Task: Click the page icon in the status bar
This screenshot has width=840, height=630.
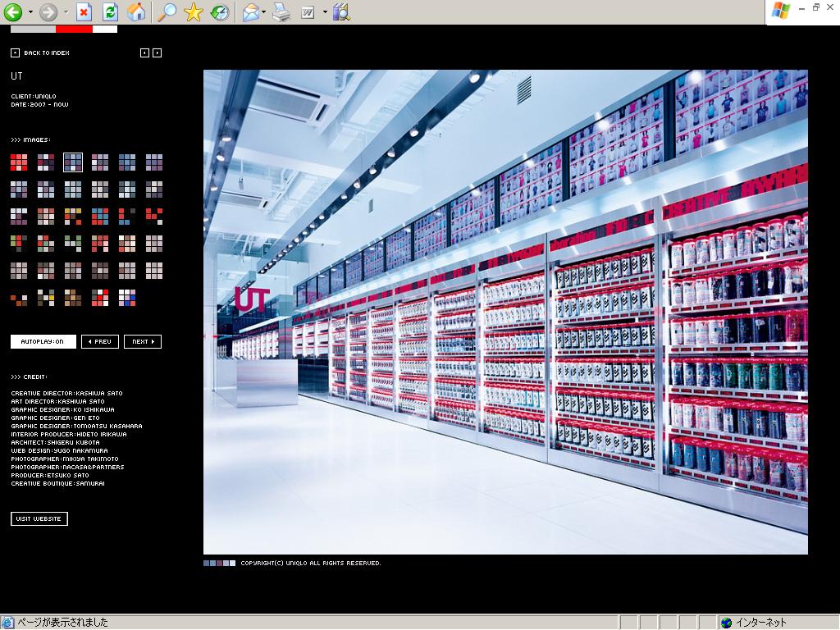Action: point(7,623)
